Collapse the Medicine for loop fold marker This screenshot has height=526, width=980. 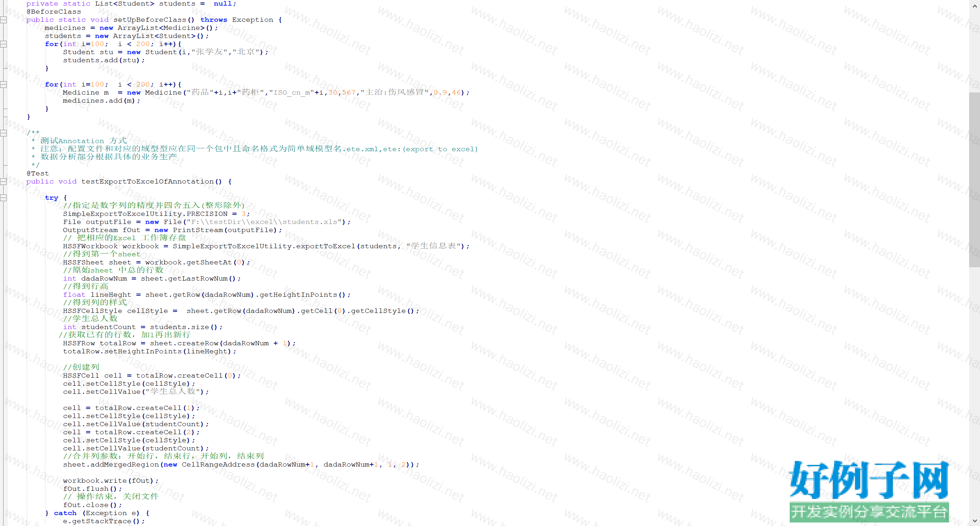[x=4, y=84]
